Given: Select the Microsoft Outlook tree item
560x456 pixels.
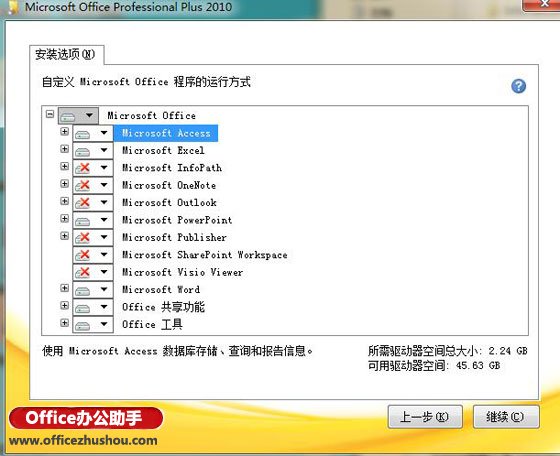Looking at the screenshot, I should tap(169, 202).
